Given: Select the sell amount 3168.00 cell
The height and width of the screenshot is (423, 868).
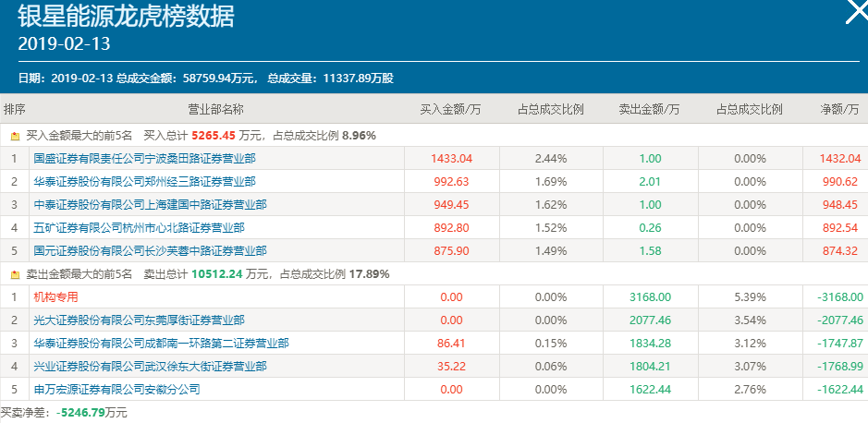Looking at the screenshot, I should click(x=651, y=296).
